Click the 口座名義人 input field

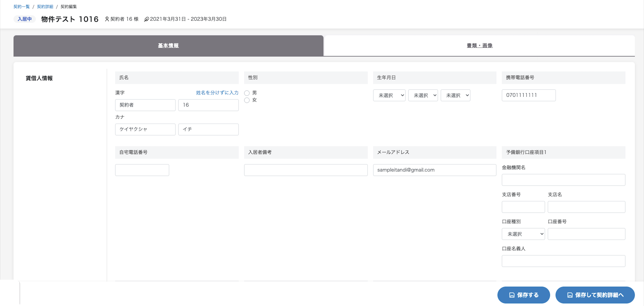coord(563,261)
